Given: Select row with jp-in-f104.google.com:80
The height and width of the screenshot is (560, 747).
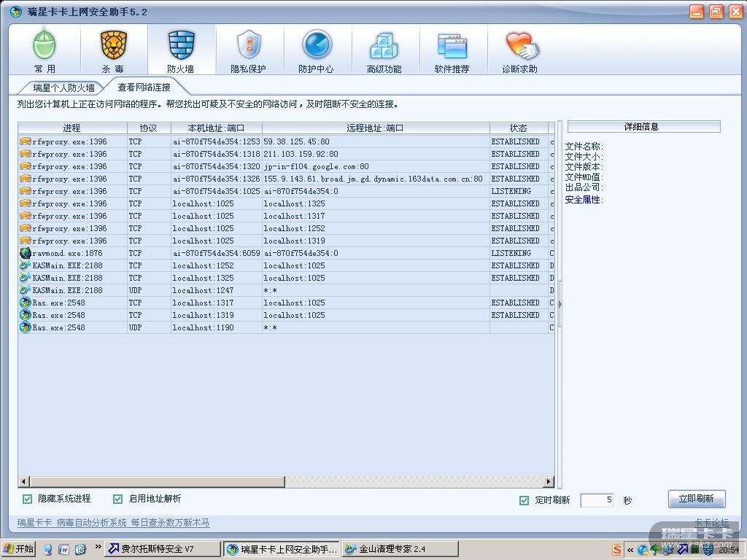Looking at the screenshot, I should [286, 166].
